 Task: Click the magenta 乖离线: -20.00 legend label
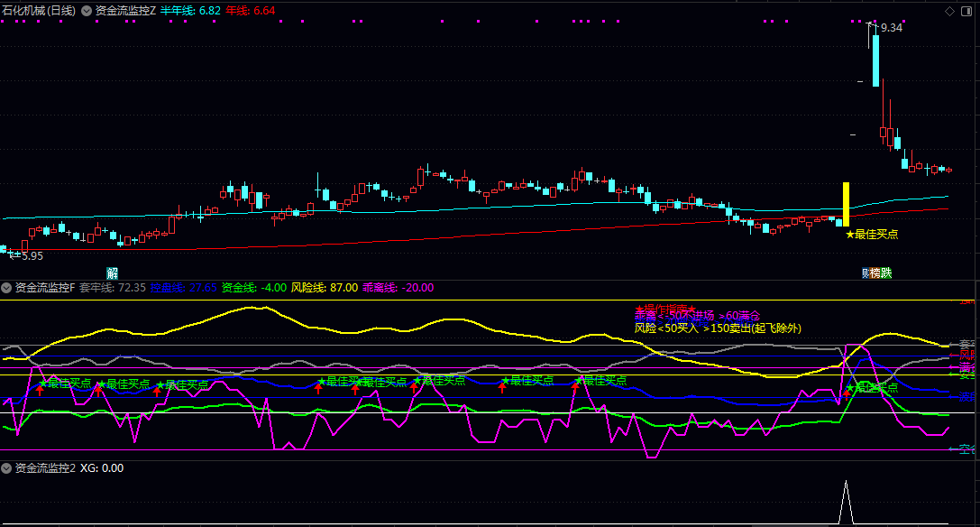coord(398,288)
